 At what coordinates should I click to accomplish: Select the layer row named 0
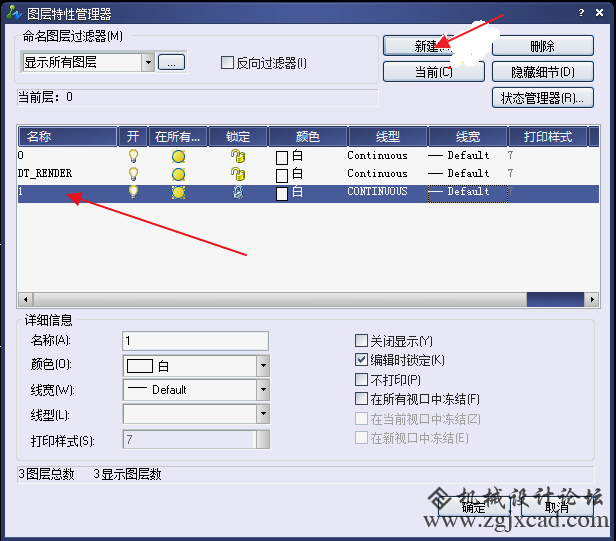308,156
